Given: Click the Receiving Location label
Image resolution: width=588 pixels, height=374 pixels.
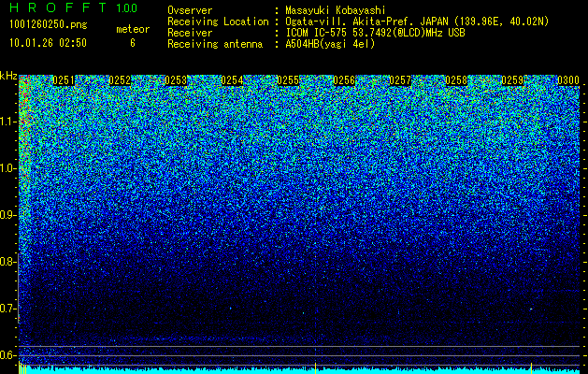Looking at the screenshot, I should click(218, 22).
